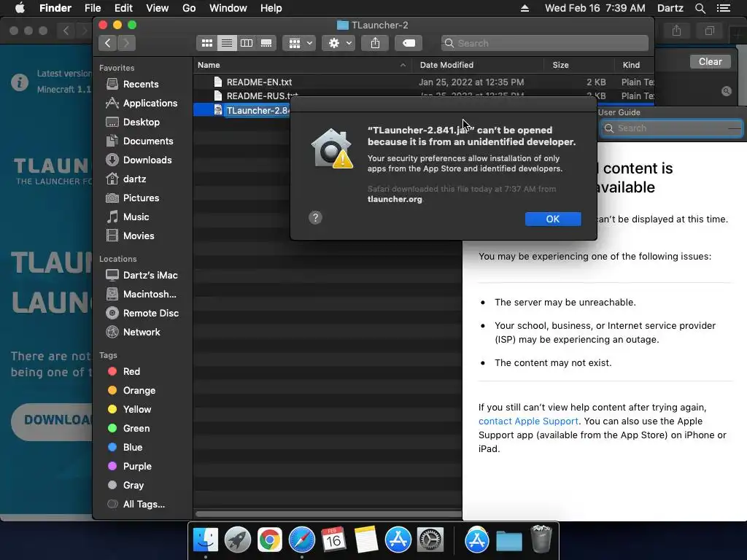747x560 pixels.
Task: Open the Window menu
Action: pyautogui.click(x=228, y=8)
